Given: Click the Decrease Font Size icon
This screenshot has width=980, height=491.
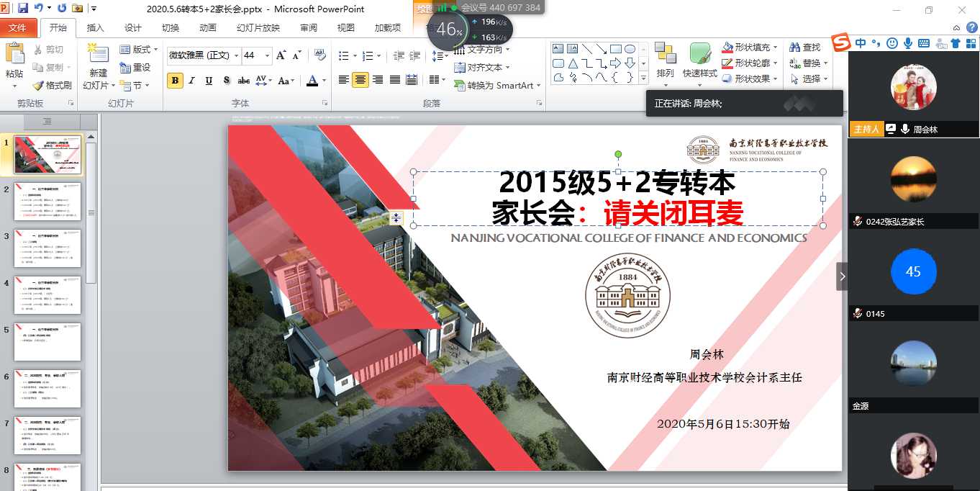Looking at the screenshot, I should [298, 55].
